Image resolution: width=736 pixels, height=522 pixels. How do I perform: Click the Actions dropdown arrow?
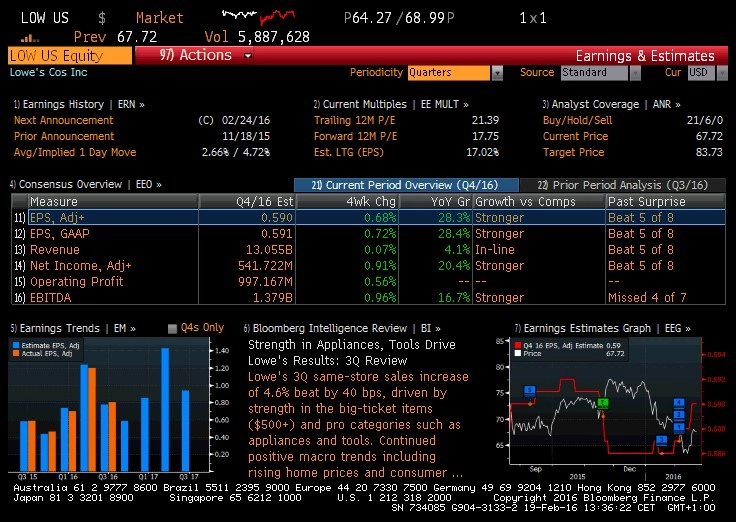click(247, 56)
